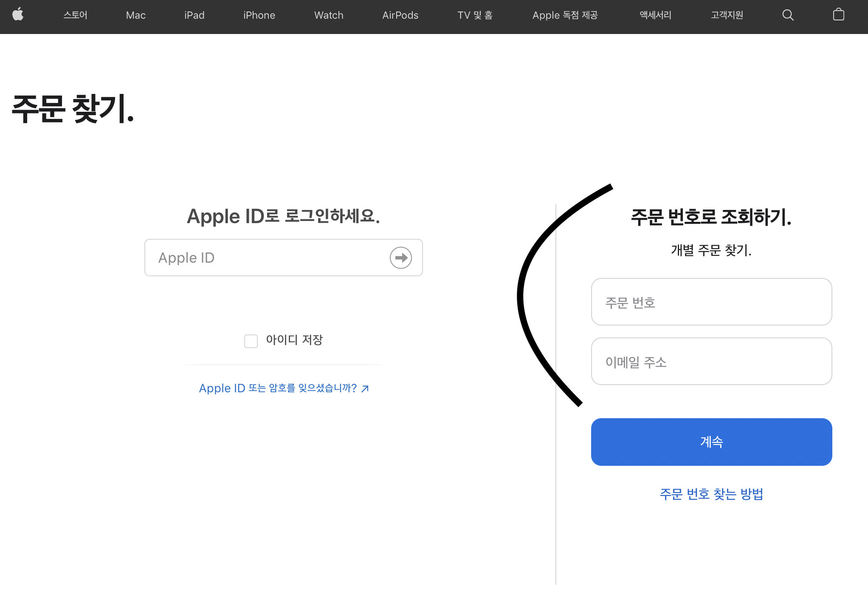Open the 고객지원 menu item
Image resolution: width=868 pixels, height=612 pixels.
[727, 15]
